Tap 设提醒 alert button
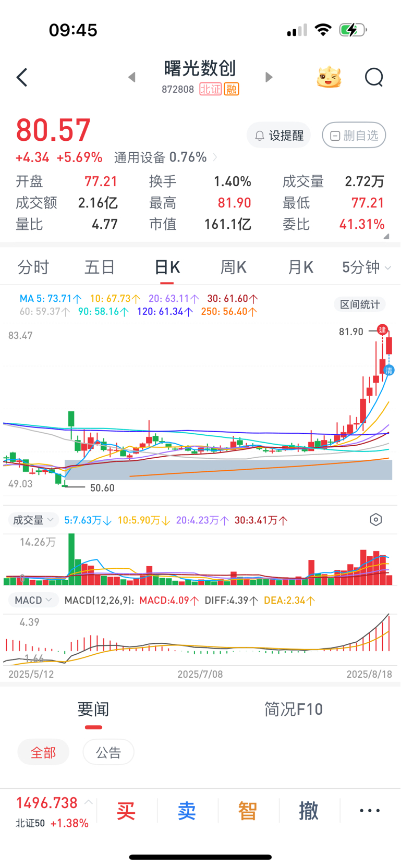401x868 pixels. tap(278, 136)
